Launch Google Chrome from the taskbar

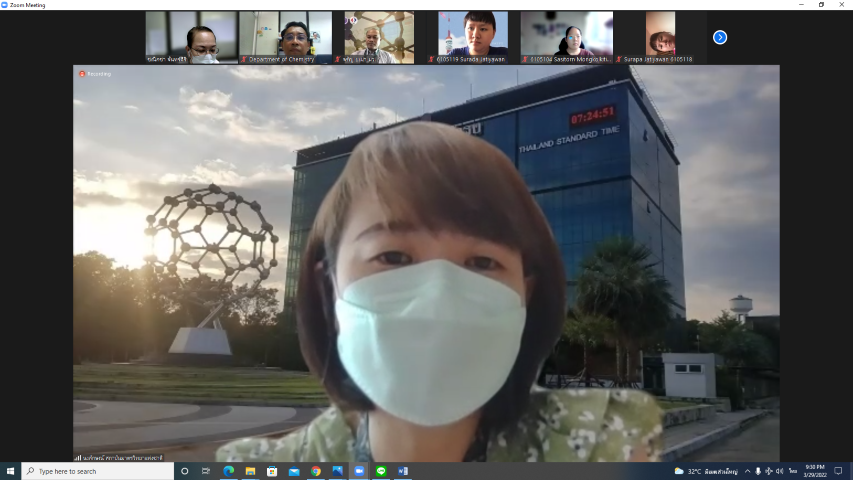click(x=315, y=471)
